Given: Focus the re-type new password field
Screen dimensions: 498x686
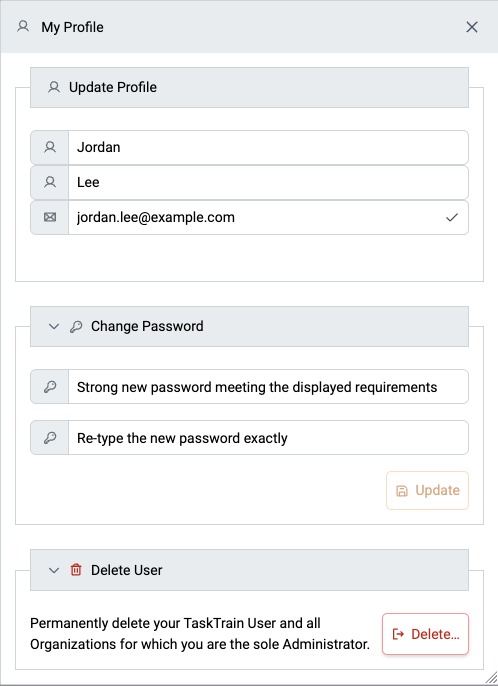Looking at the screenshot, I should (268, 438).
